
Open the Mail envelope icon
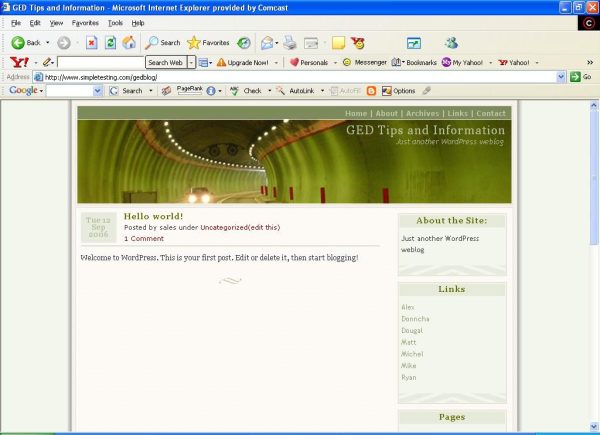pyautogui.click(x=267, y=43)
